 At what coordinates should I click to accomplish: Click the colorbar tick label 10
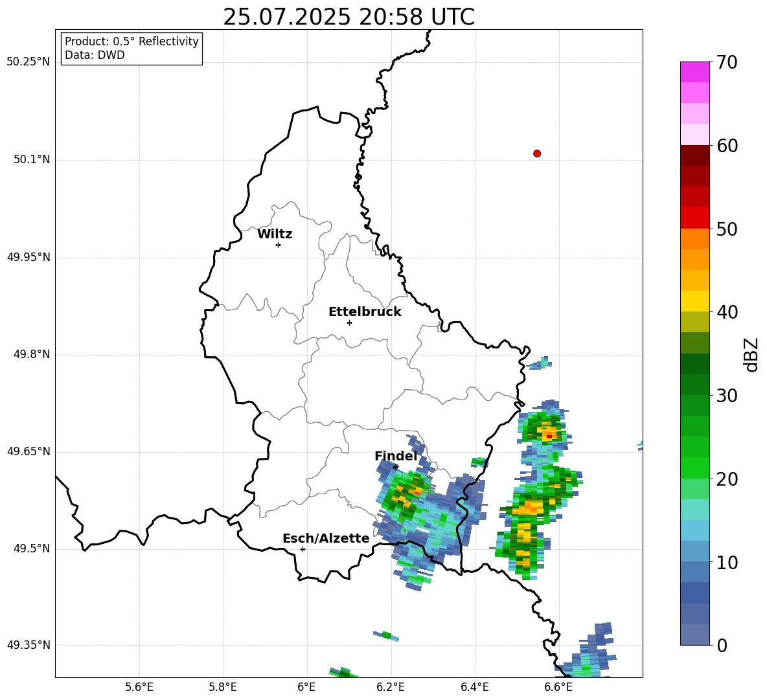pos(726,562)
